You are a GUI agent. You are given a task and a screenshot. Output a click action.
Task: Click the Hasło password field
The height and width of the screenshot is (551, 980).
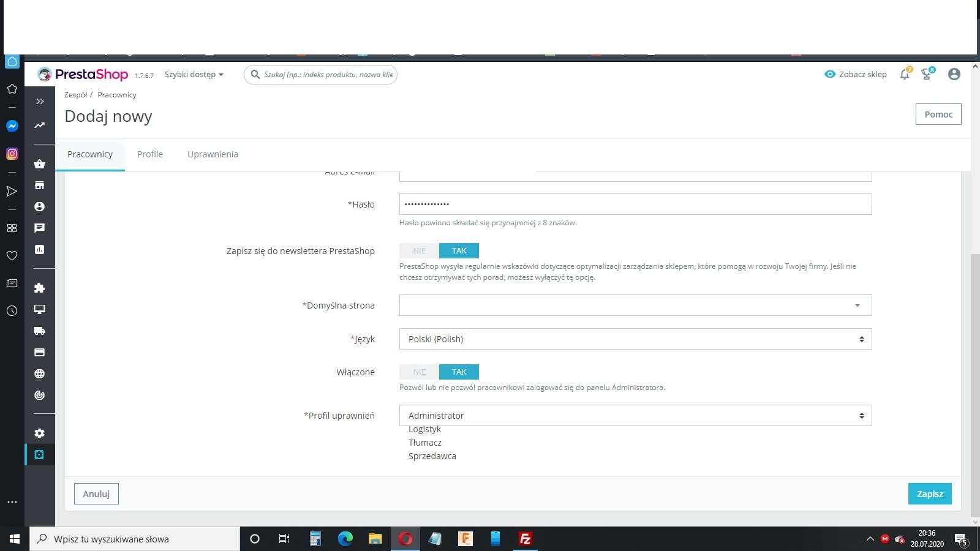[635, 204]
